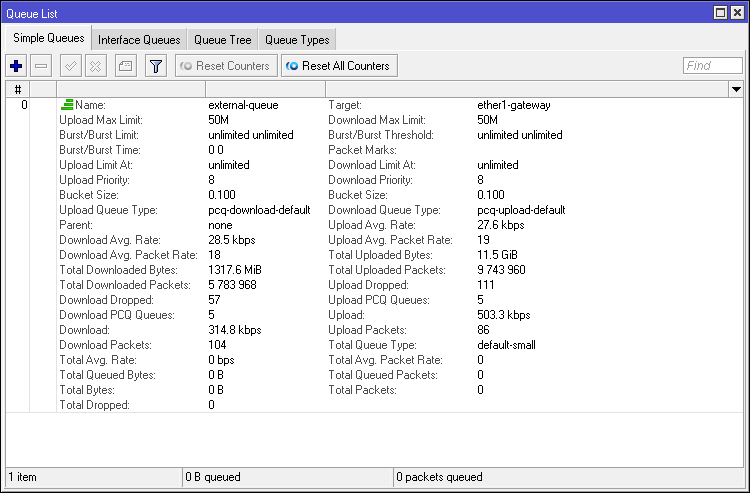750x493 pixels.
Task: Click Upload Avg. Rate 27.6 kbps
Action: tap(501, 225)
